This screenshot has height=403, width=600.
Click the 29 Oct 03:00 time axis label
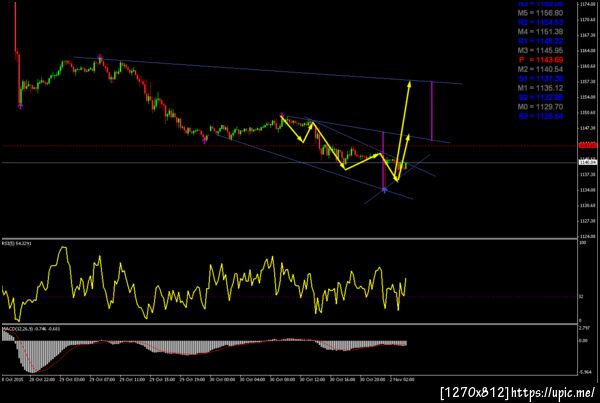[72, 379]
